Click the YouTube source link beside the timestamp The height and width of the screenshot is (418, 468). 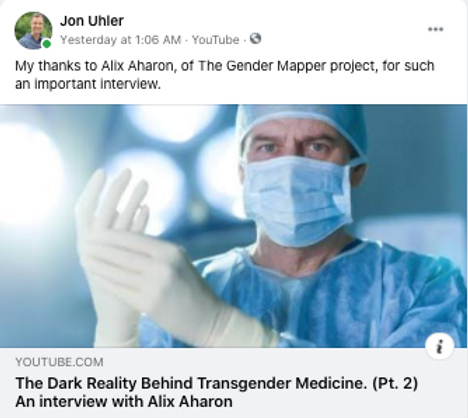click(216, 40)
